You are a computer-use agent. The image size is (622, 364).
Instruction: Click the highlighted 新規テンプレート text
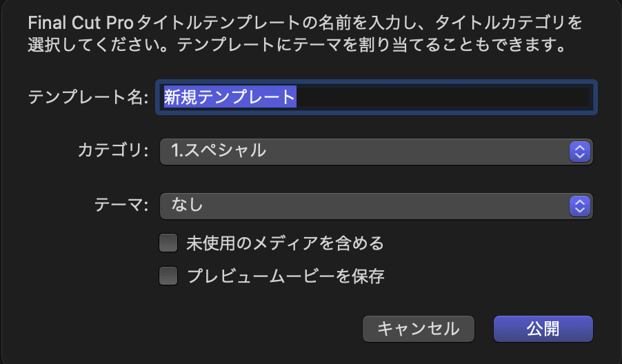click(230, 98)
